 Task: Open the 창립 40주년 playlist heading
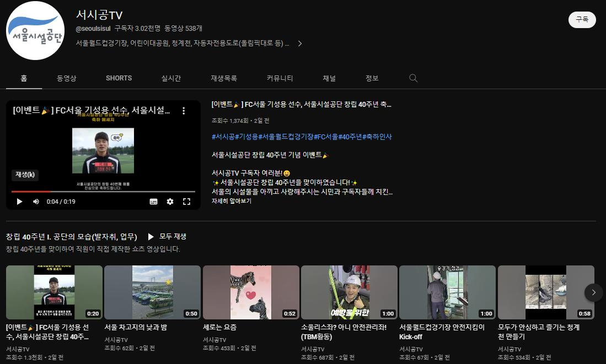tap(72, 237)
